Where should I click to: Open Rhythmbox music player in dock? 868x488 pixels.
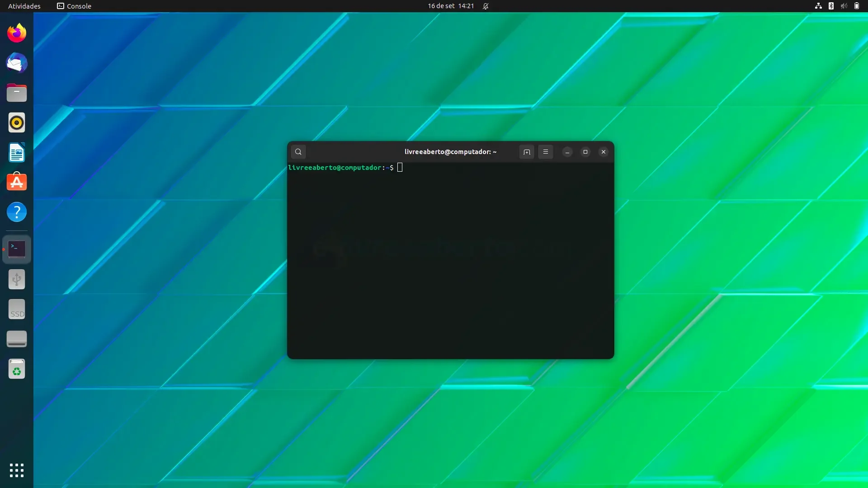(x=17, y=122)
